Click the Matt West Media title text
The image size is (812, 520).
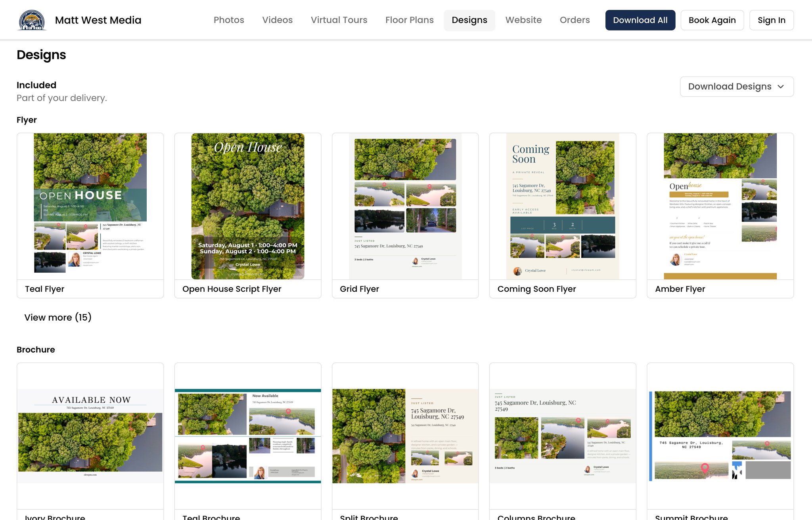tap(98, 20)
